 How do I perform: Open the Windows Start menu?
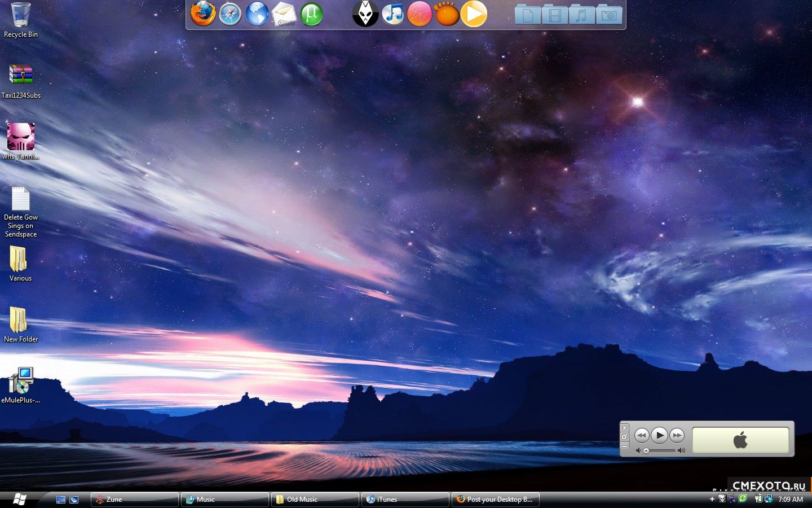[x=19, y=499]
